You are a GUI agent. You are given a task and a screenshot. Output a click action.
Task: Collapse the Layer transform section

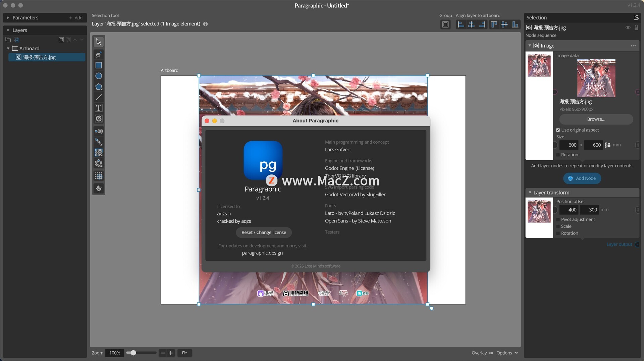[x=530, y=193]
